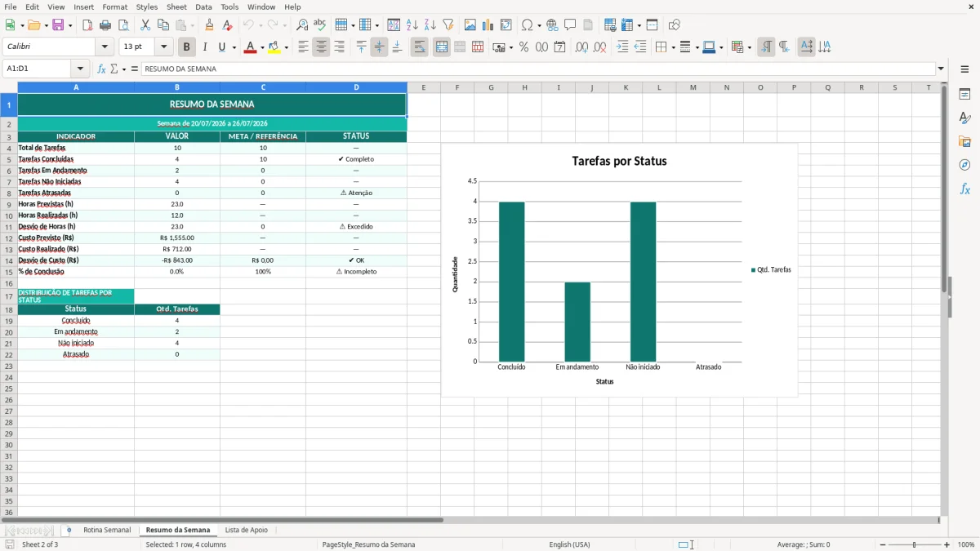
Task: Sort ascending A to Z
Action: [412, 25]
